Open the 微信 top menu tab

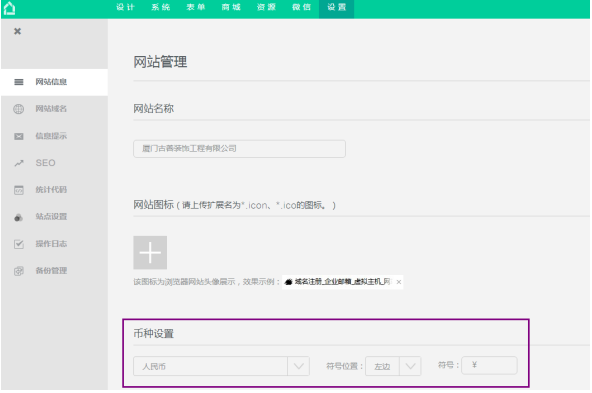point(301,8)
